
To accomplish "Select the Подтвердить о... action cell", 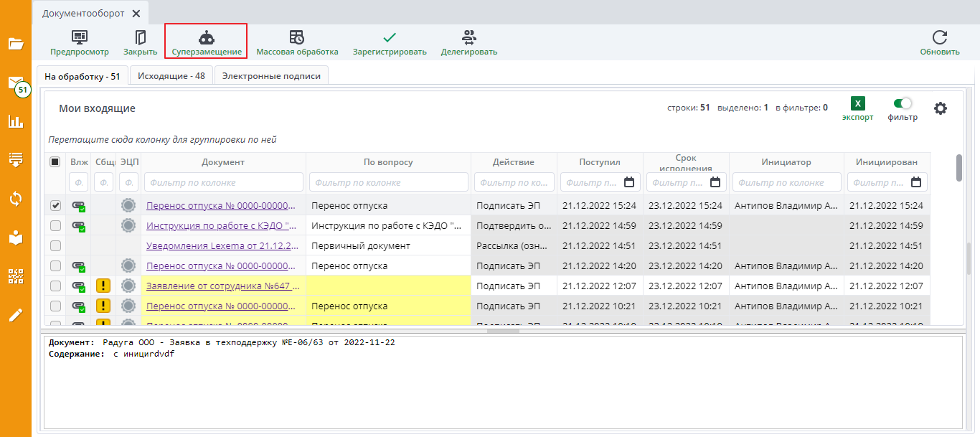I will click(514, 225).
